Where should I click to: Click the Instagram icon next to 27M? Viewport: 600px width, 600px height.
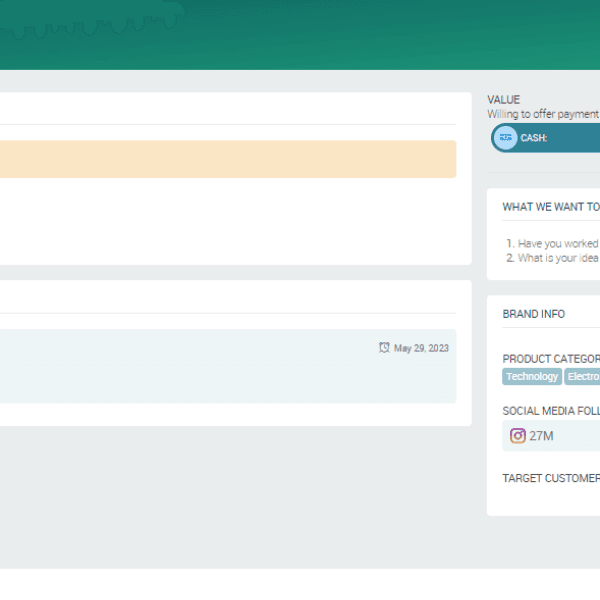[x=517, y=435]
